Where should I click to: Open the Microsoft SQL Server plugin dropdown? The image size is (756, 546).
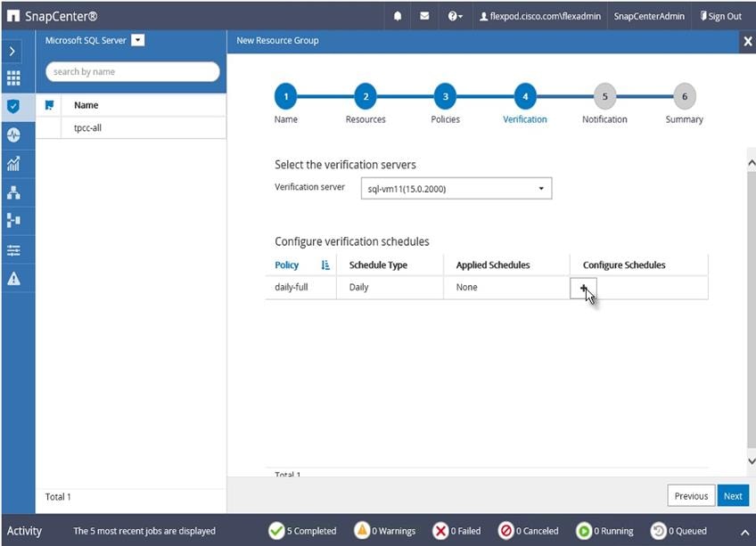138,40
